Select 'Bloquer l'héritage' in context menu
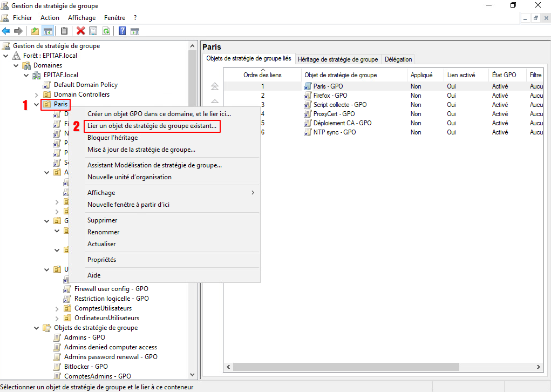The image size is (551, 392). [x=113, y=138]
